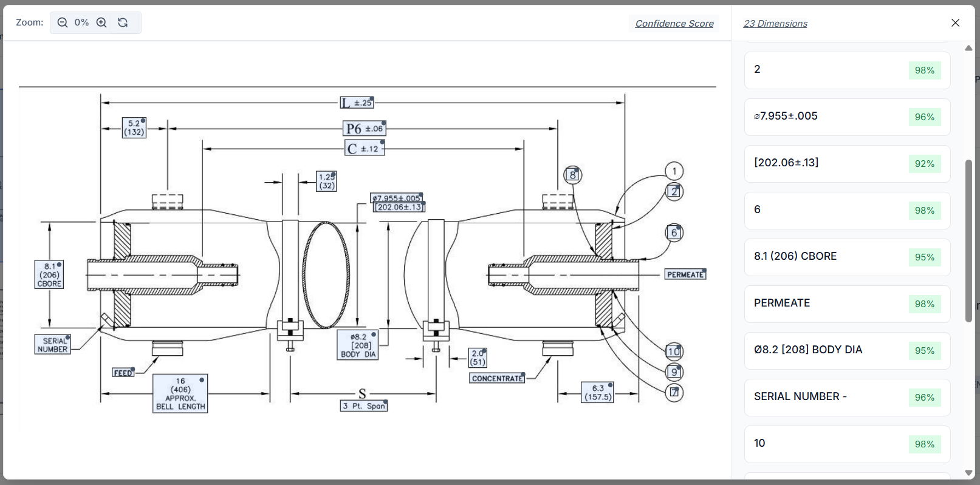The image size is (980, 485).
Task: Select the 8.1 (206) CBORE card in the list
Action: pos(847,257)
